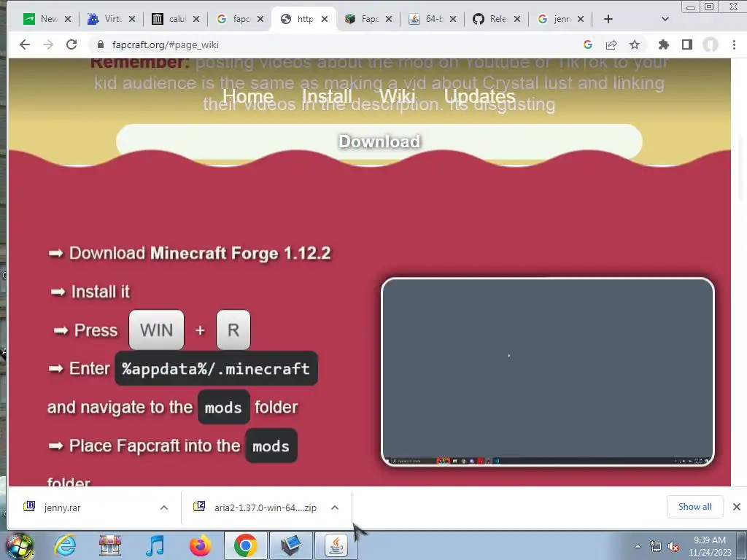
Task: Click the address bar URL fapcraft.org
Action: point(166,44)
